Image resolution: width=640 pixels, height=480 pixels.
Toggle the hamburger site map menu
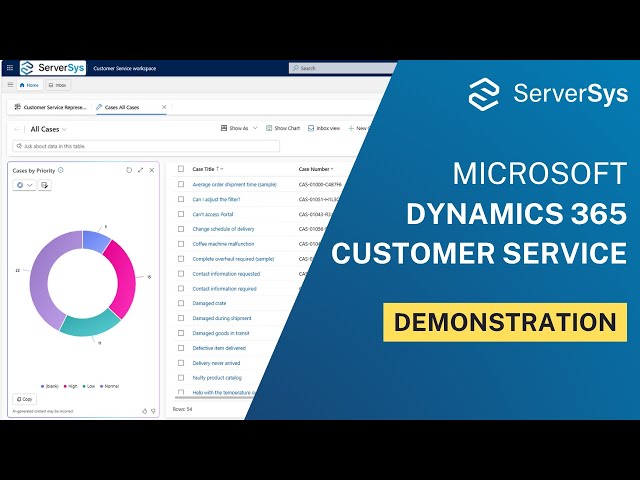[x=11, y=85]
